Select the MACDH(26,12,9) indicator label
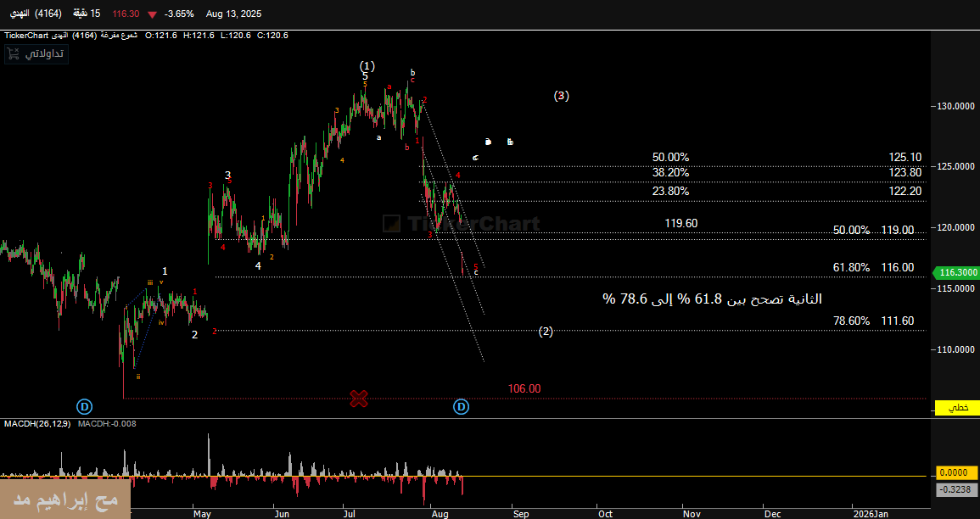Screen dimensions: 980x519 tap(37, 423)
